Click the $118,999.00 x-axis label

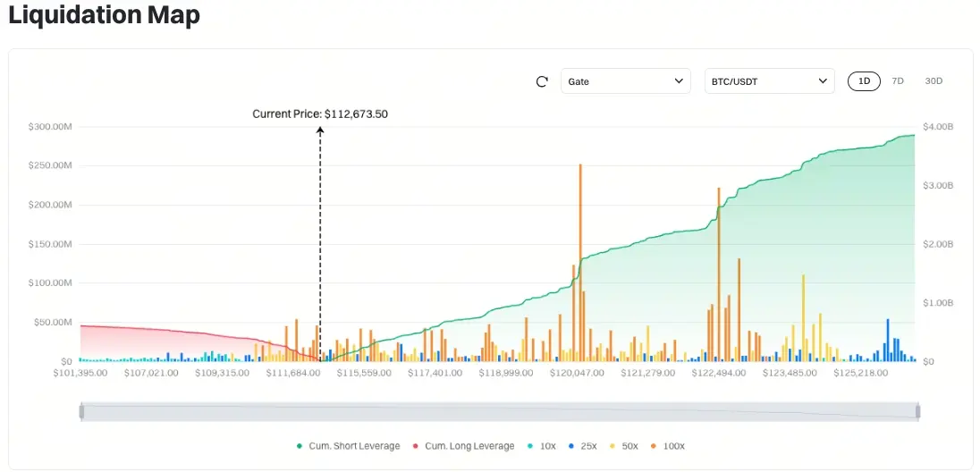pos(506,373)
